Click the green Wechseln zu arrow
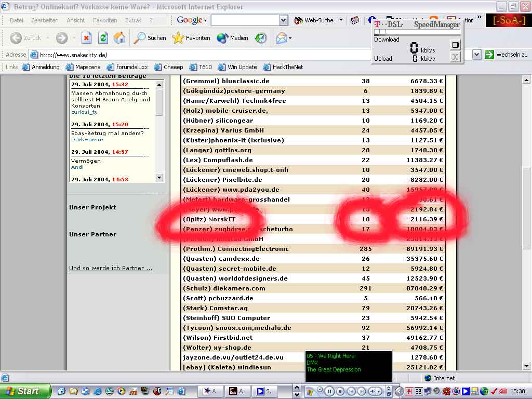Screen dimensions: 532x399 pos(489,55)
